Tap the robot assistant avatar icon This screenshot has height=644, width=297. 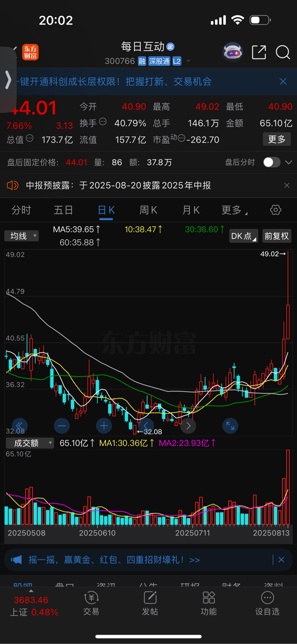(232, 52)
